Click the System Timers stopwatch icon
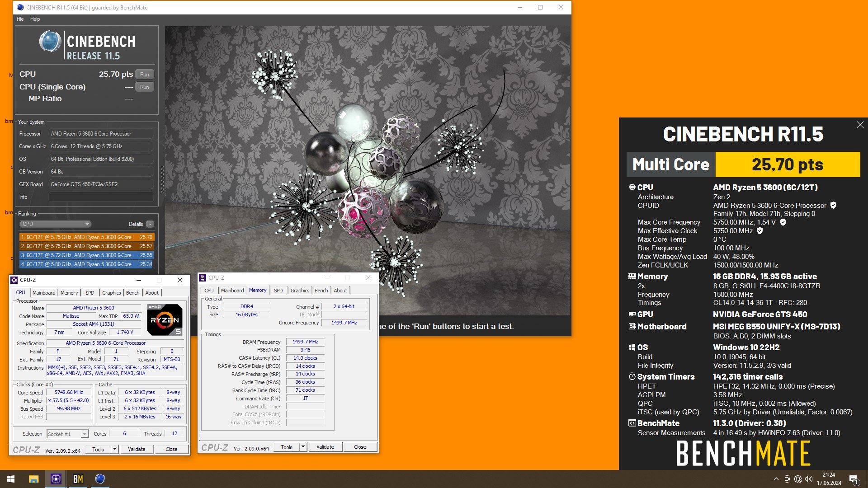 (x=632, y=376)
